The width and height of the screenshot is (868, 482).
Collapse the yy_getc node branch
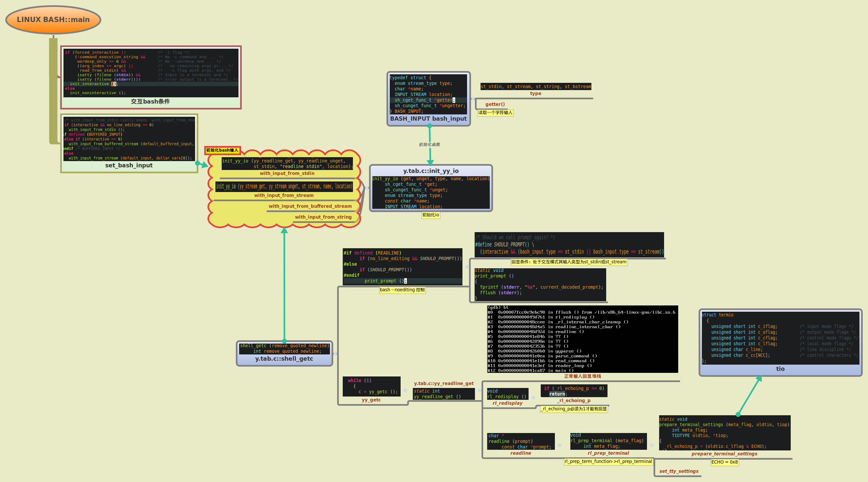click(405, 391)
